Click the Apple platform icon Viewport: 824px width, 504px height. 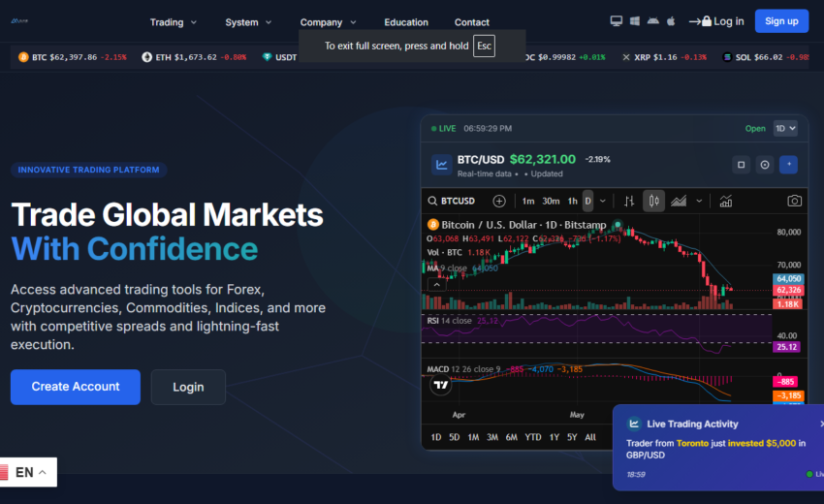[671, 21]
